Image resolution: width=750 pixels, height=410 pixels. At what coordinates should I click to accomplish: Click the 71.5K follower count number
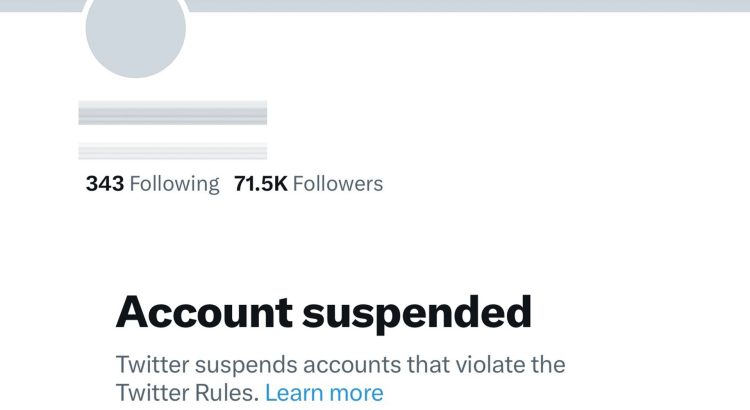pos(261,184)
